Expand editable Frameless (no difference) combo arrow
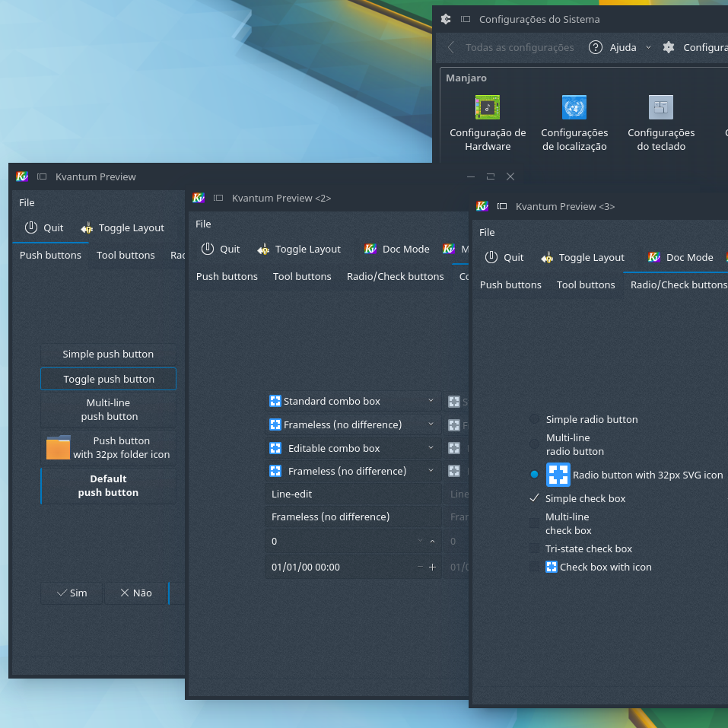Viewport: 728px width, 728px height. click(x=431, y=471)
